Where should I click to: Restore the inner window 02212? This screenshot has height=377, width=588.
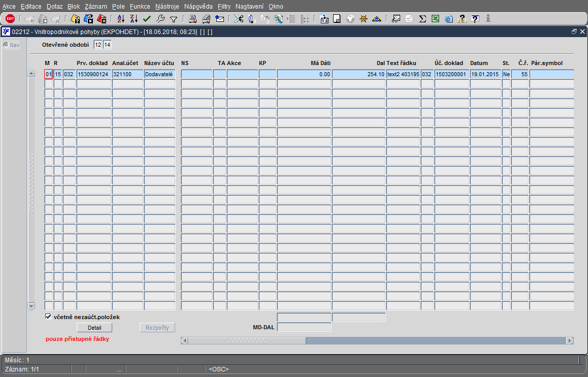coord(574,32)
